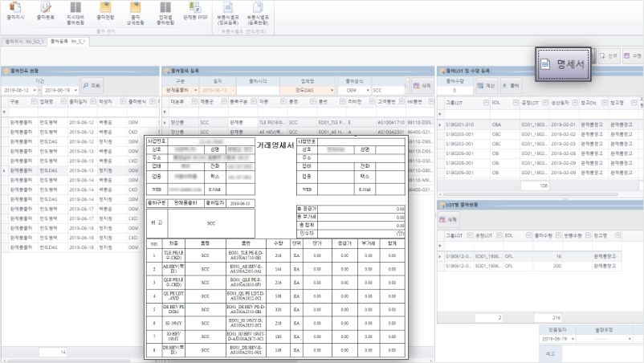644x363 pixels.
Task: Click the SCC text input field
Action: (388, 90)
